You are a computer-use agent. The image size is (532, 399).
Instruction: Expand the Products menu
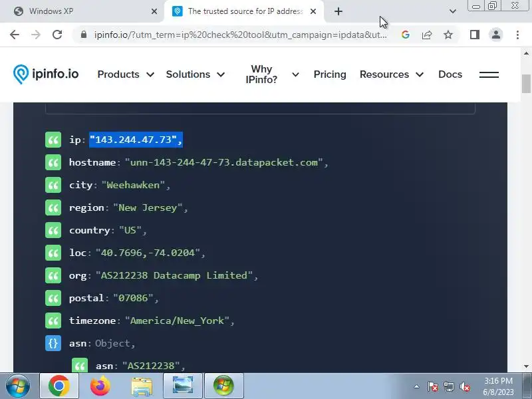pyautogui.click(x=126, y=74)
